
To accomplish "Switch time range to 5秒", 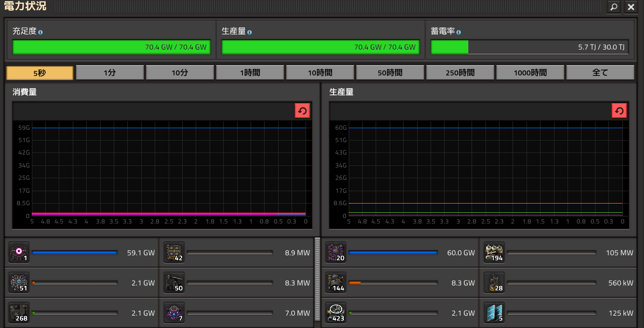I will point(40,73).
